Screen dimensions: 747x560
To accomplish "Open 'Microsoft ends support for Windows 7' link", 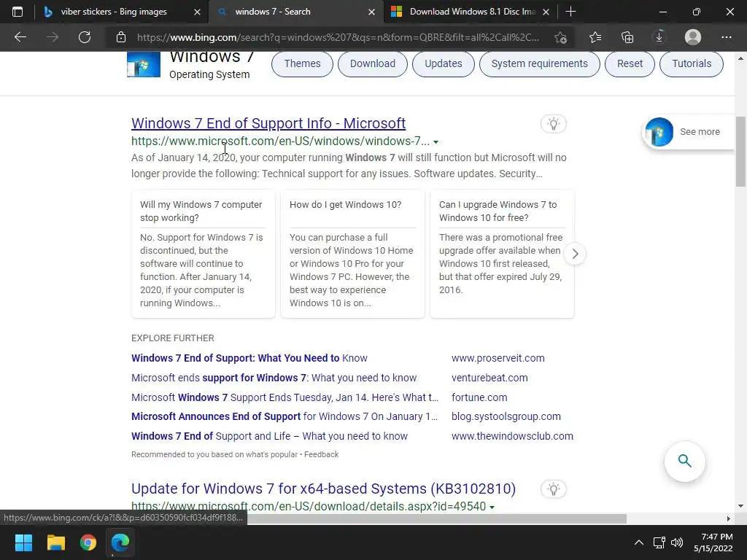I will coord(274,378).
